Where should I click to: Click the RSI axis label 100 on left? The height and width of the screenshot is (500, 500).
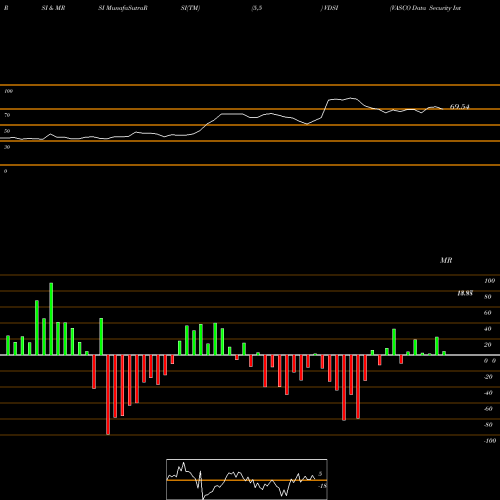coord(8,91)
